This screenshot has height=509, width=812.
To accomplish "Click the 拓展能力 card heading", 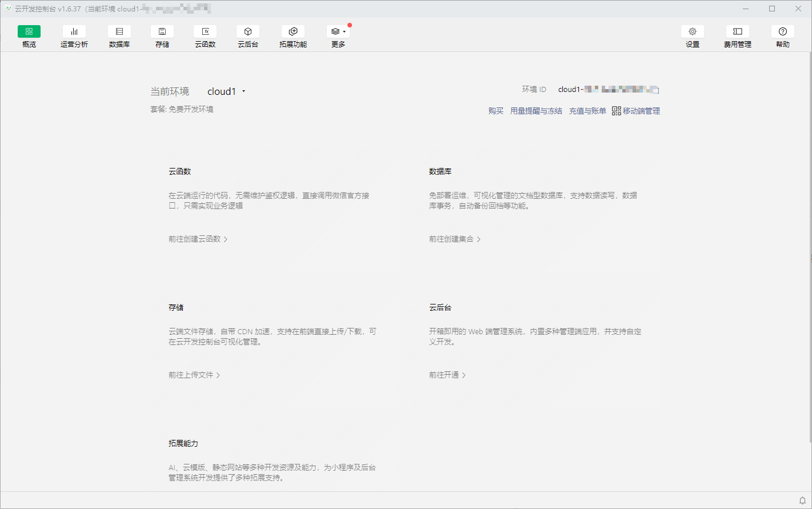I will 183,443.
